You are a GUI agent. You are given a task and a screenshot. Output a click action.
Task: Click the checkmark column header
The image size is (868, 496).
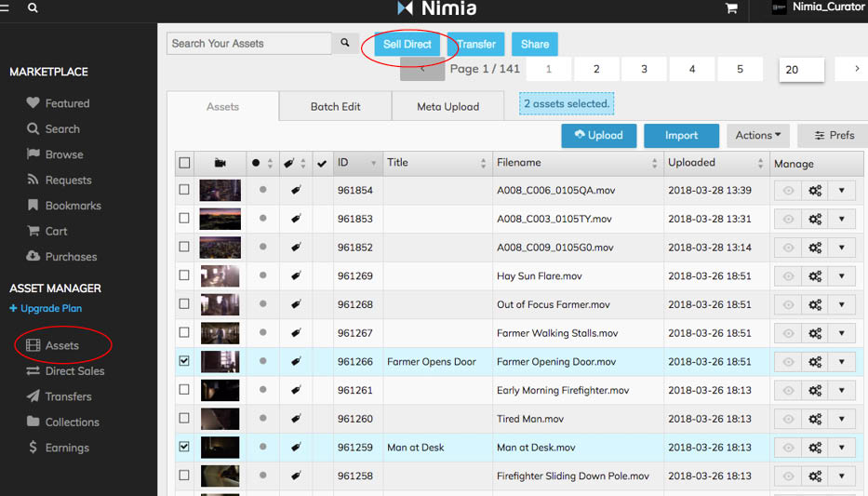pyautogui.click(x=322, y=163)
